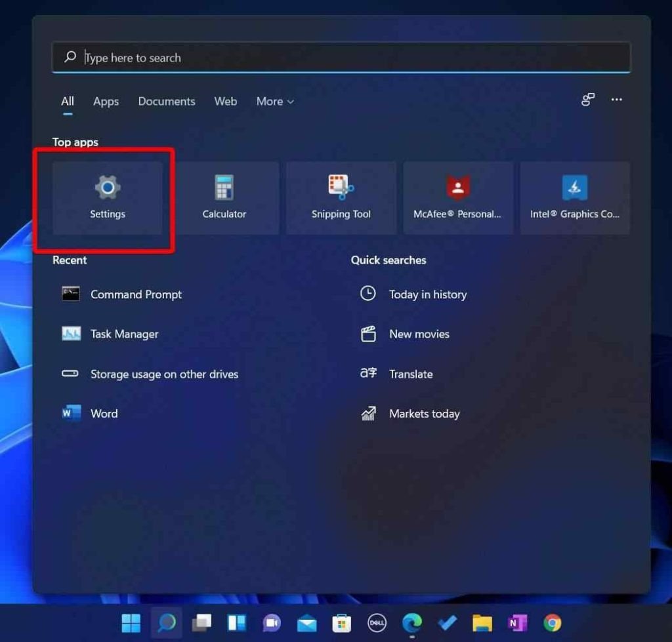Open the Settings app

pyautogui.click(x=108, y=197)
